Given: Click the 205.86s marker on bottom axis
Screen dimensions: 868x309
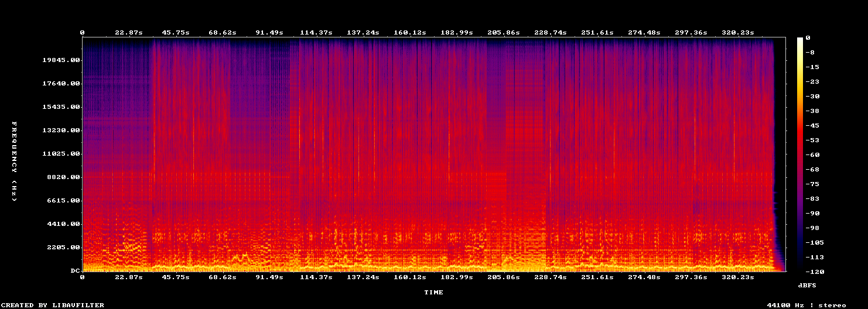Looking at the screenshot, I should tap(504, 277).
